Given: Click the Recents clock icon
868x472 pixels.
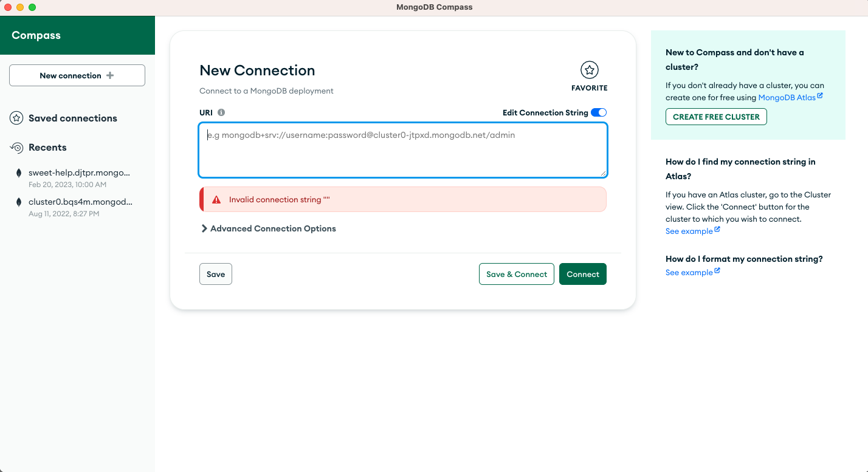Looking at the screenshot, I should coord(17,148).
